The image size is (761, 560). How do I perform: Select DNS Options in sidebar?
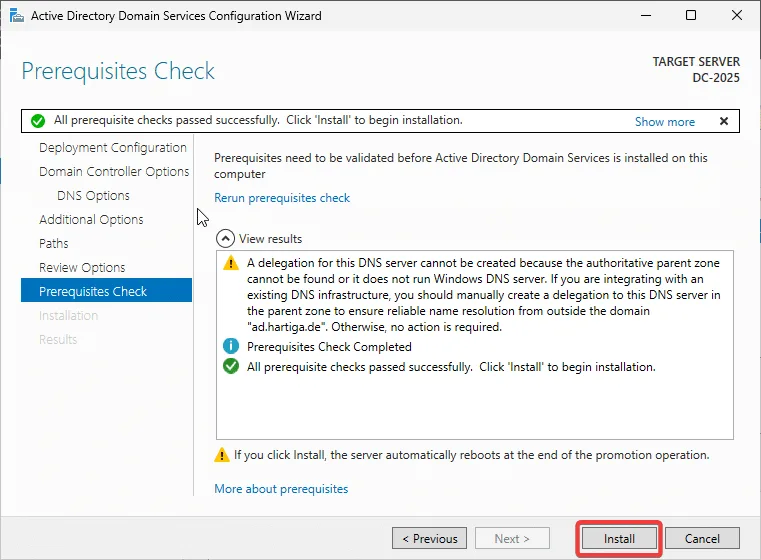[93, 196]
